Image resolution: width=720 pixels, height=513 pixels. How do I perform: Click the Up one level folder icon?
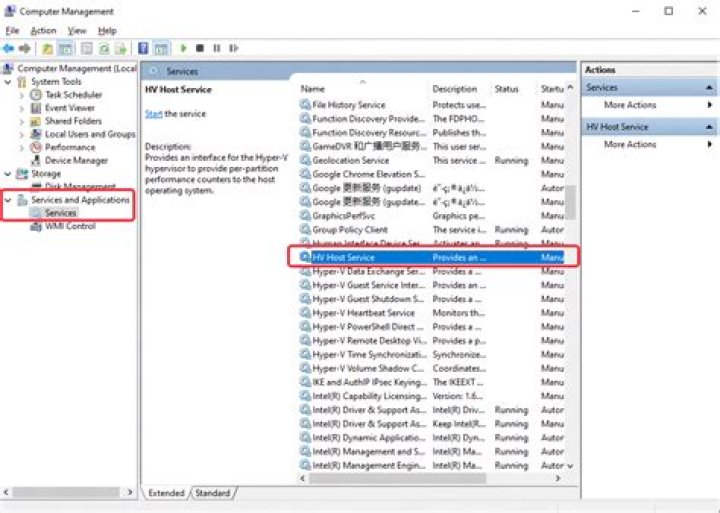tap(47, 48)
